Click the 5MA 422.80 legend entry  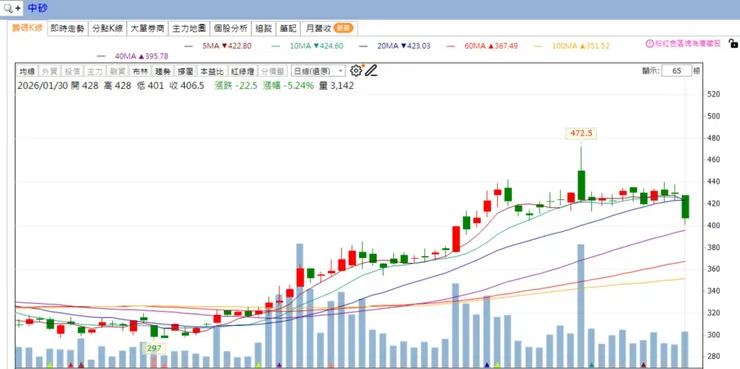[x=217, y=46]
